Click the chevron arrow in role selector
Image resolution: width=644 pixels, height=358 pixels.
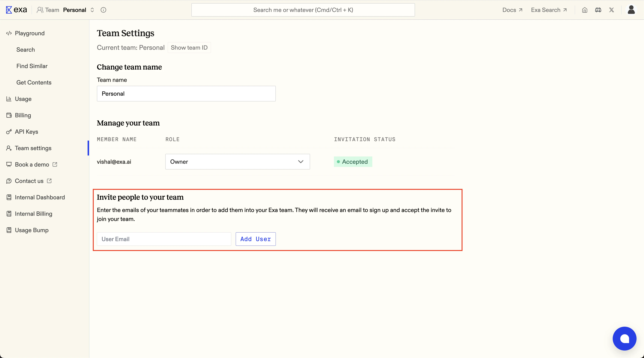[301, 162]
